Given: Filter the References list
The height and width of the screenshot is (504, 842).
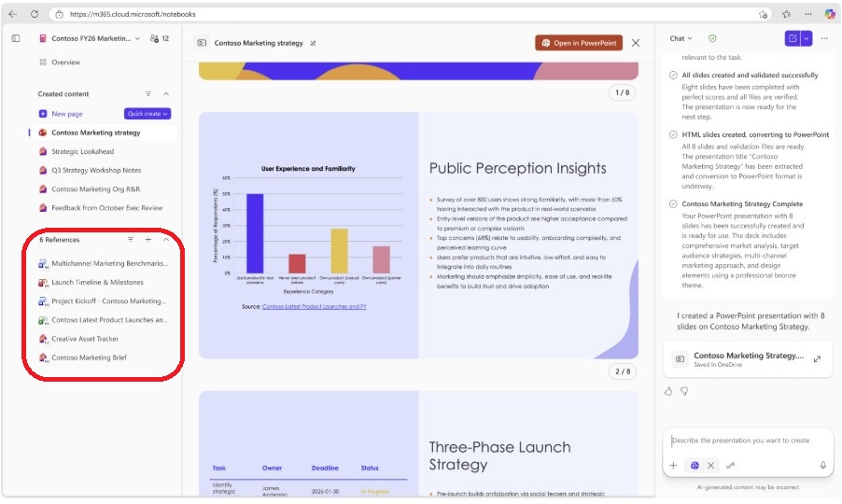Looking at the screenshot, I should (x=131, y=239).
